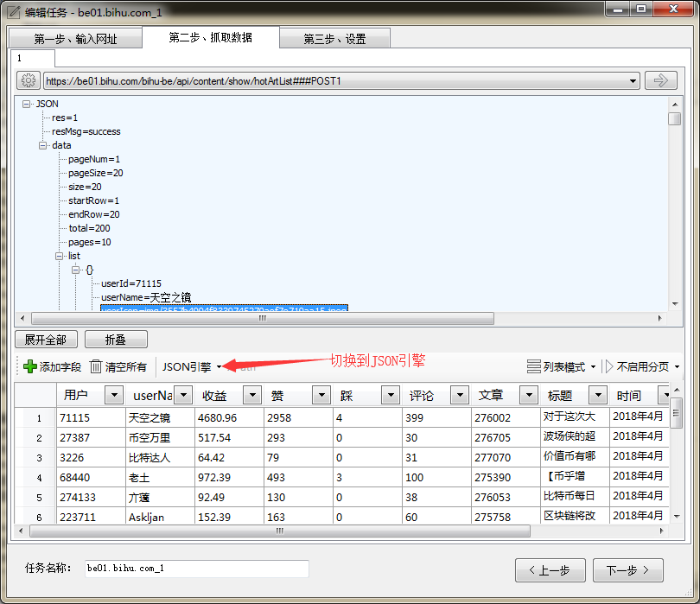This screenshot has width=700, height=604.
Task: Collapse the root JSON tree node
Action: (x=27, y=104)
